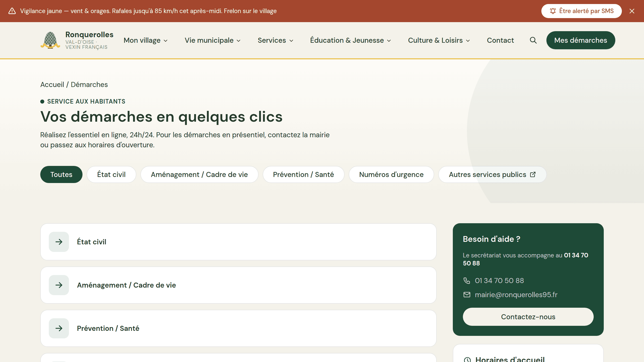644x362 pixels.
Task: Click the arrow icon beside Prévention / Santé
Action: tap(59, 328)
